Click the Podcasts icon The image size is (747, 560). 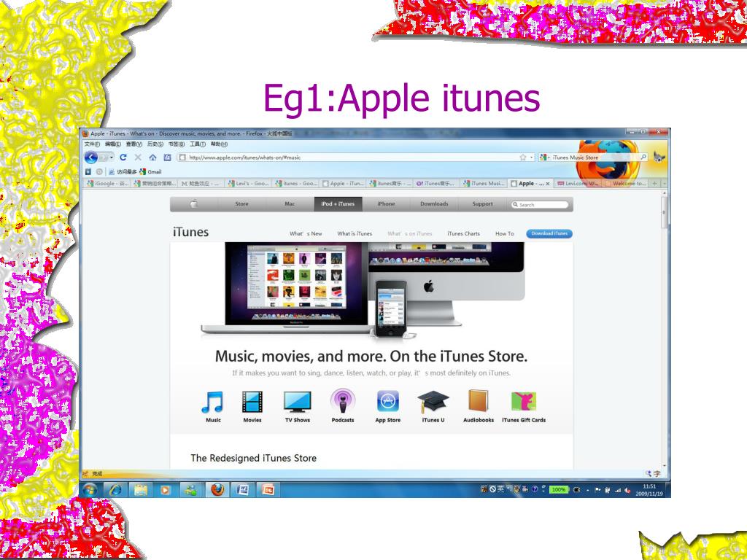(343, 402)
